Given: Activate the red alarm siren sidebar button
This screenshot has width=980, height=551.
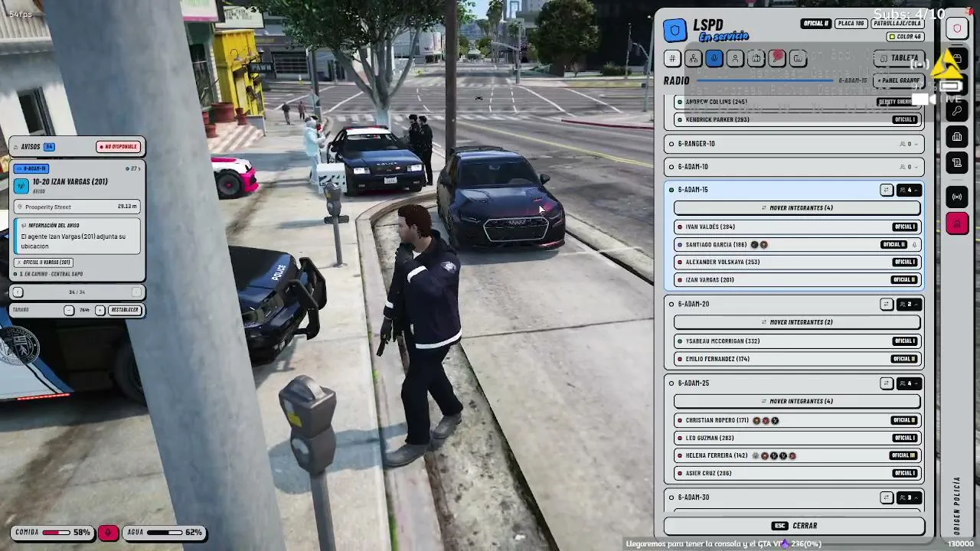Looking at the screenshot, I should tap(957, 223).
